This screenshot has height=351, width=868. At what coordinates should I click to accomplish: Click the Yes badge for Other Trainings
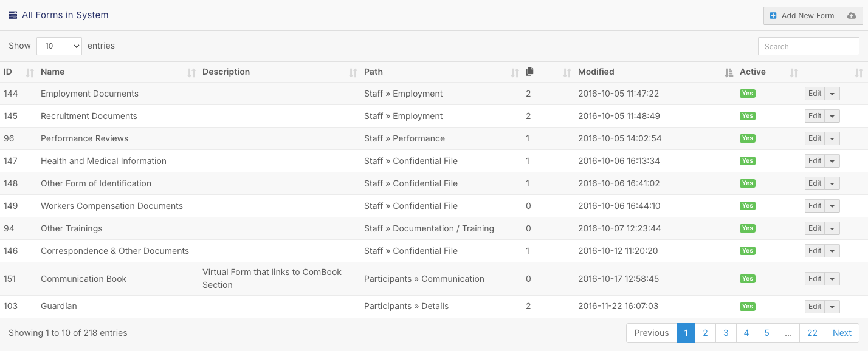(747, 228)
